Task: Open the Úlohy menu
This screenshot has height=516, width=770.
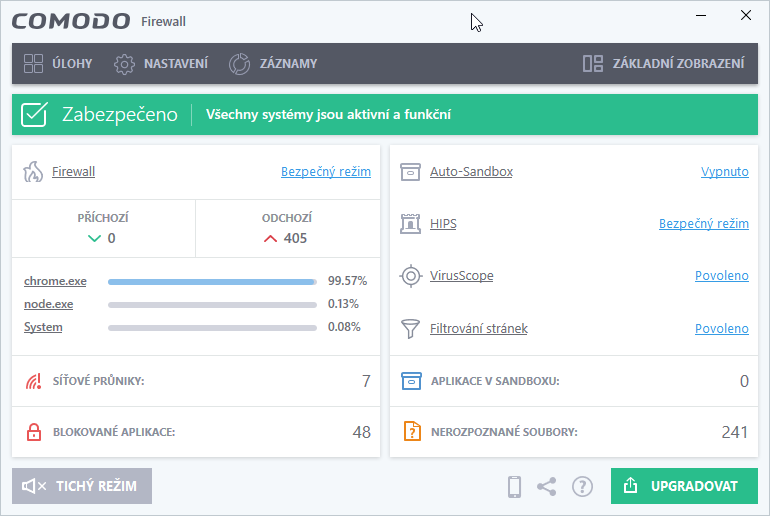Action: point(58,64)
